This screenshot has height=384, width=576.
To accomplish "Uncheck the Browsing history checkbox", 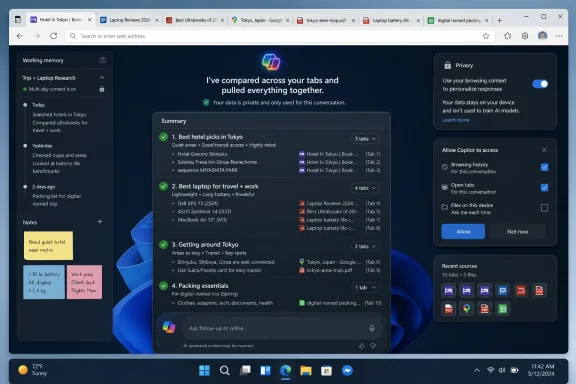I will point(544,167).
